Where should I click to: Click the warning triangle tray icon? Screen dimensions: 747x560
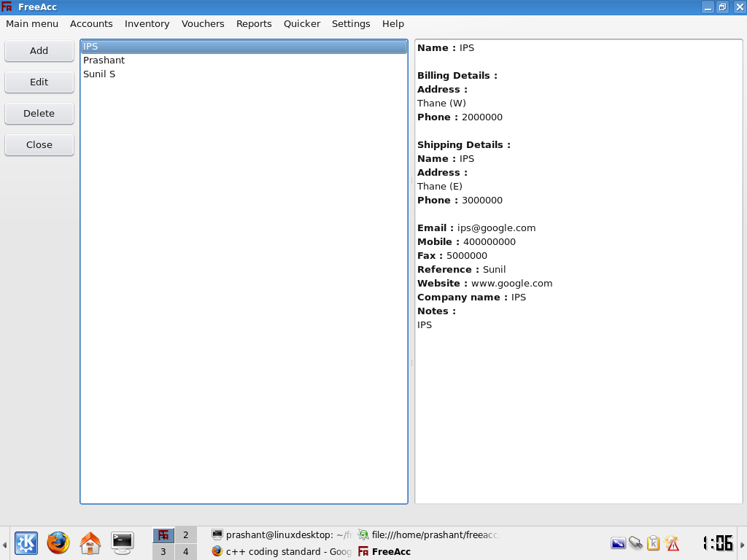point(672,542)
